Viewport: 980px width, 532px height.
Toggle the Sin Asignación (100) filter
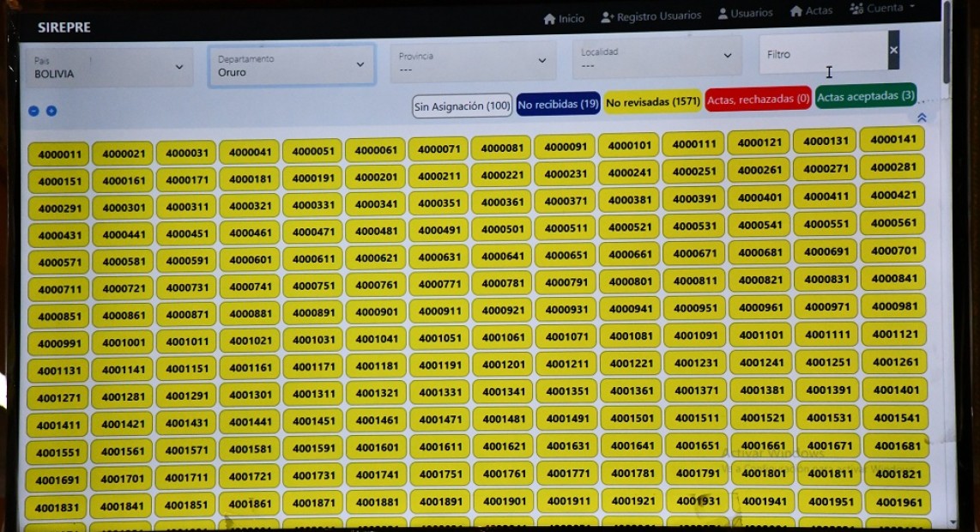point(462,106)
